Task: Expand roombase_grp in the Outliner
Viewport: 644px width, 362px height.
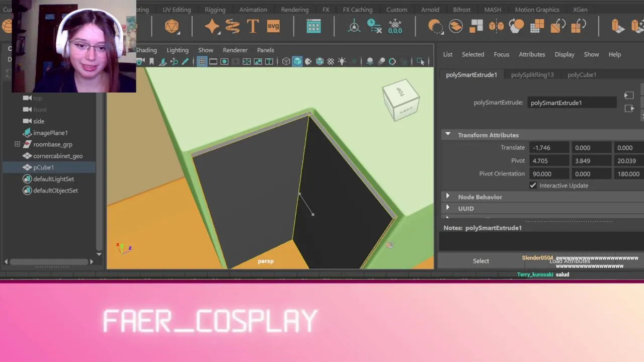Action: click(18, 144)
